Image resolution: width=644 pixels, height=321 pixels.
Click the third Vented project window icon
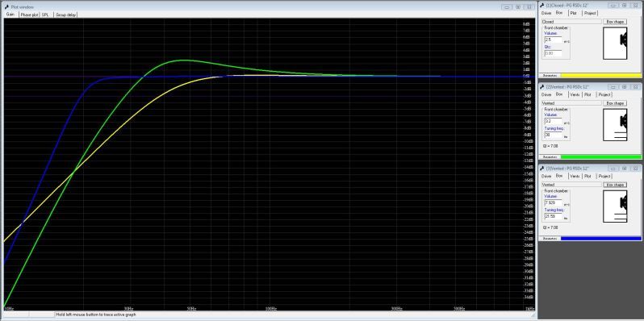point(542,169)
